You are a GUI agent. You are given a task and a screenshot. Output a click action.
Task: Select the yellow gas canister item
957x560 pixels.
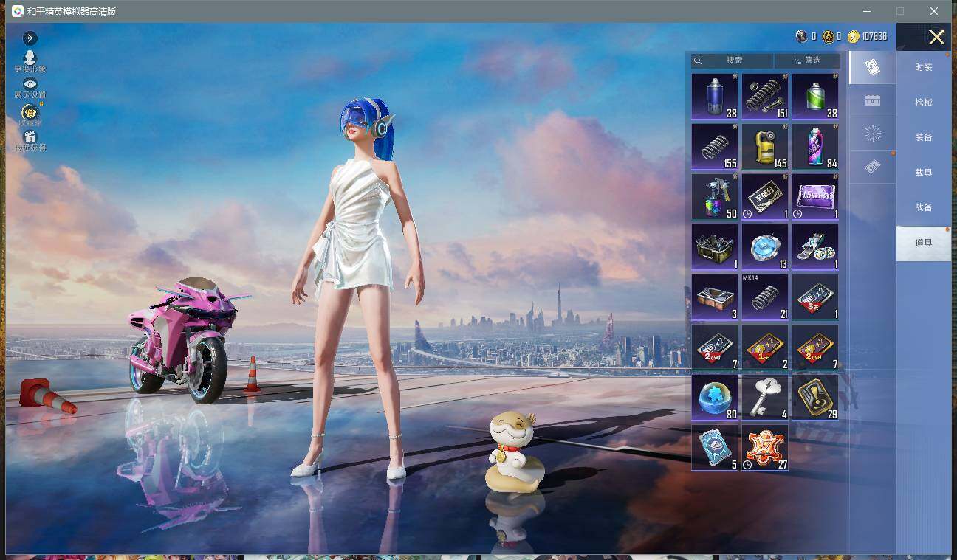765,146
